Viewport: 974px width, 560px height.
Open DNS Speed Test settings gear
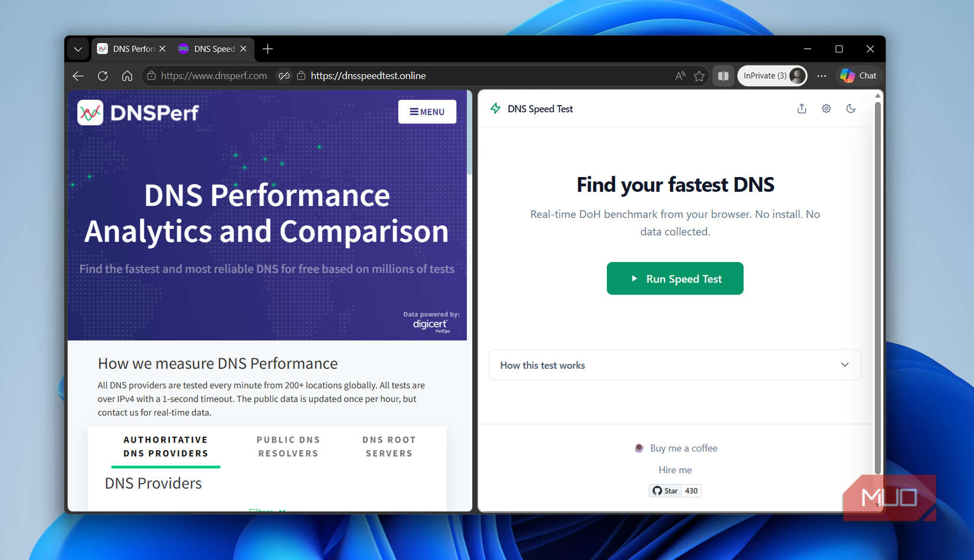point(826,109)
